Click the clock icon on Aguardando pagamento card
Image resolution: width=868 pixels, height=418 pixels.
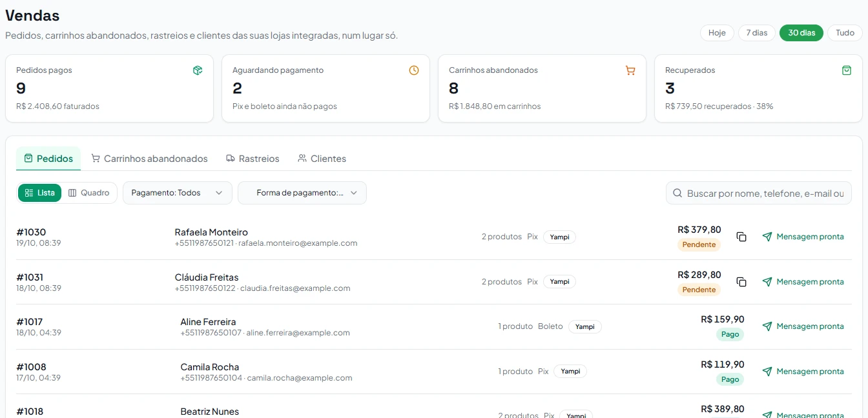pyautogui.click(x=414, y=70)
